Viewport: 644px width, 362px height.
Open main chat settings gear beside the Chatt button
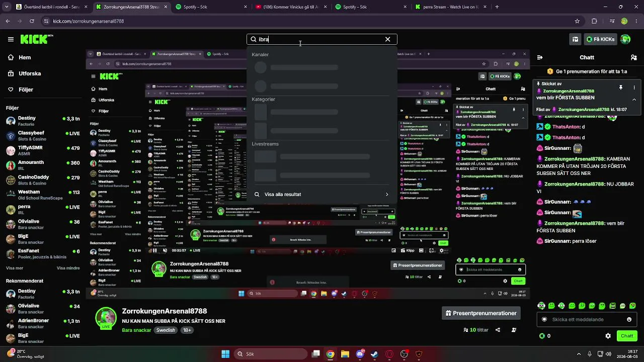(608, 336)
